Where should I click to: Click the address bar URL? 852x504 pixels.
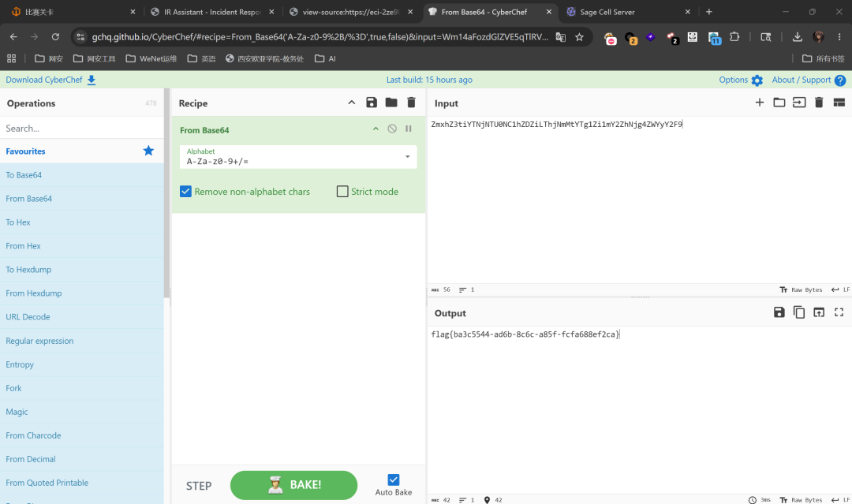pyautogui.click(x=320, y=37)
